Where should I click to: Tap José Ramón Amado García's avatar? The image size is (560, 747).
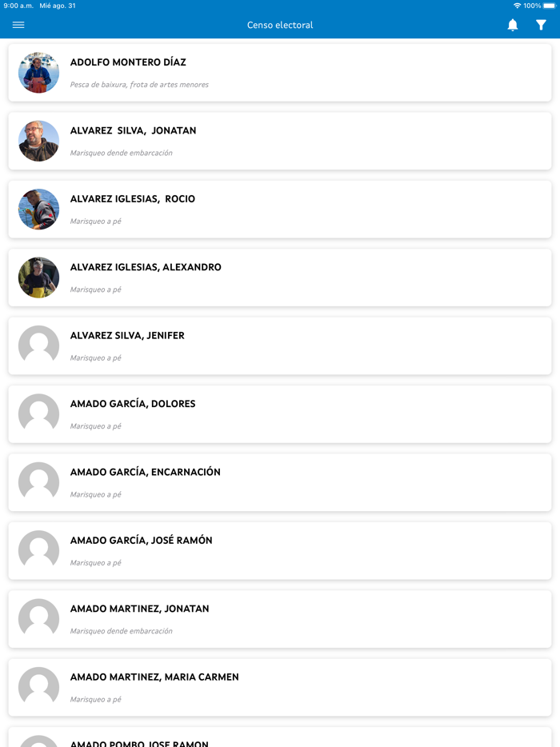pyautogui.click(x=38, y=551)
